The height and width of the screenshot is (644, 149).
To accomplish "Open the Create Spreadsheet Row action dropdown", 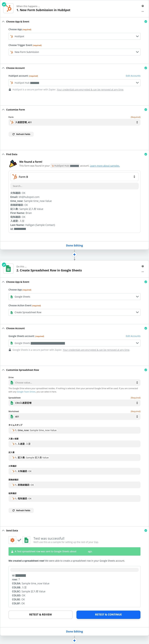I will (74, 312).
